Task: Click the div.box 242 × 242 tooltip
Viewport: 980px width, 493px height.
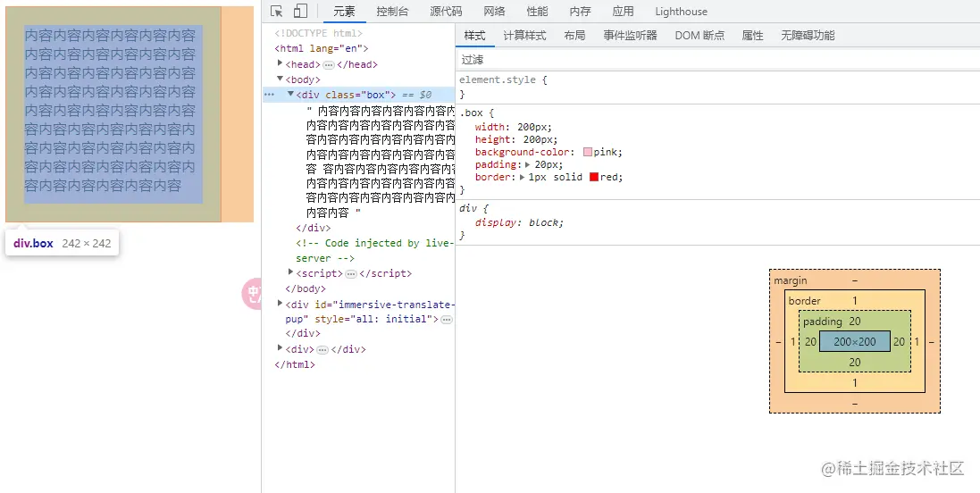Action: 62,243
